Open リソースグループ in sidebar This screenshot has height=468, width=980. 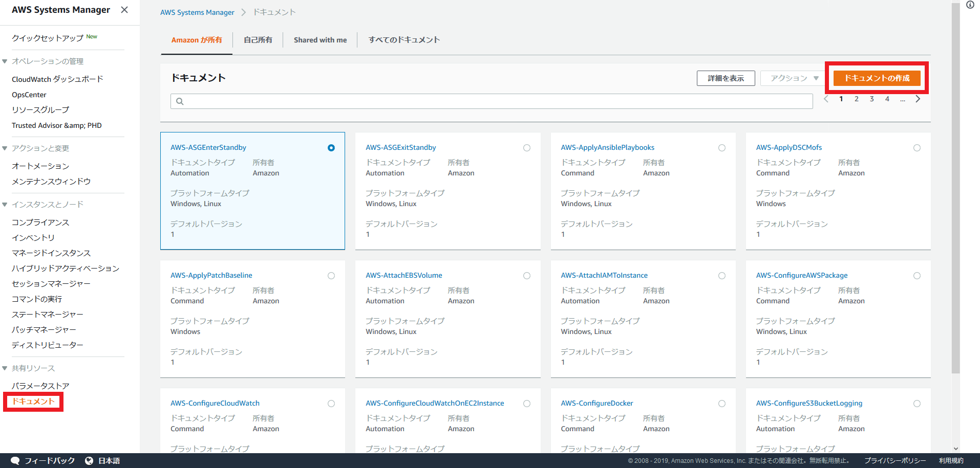click(x=40, y=110)
